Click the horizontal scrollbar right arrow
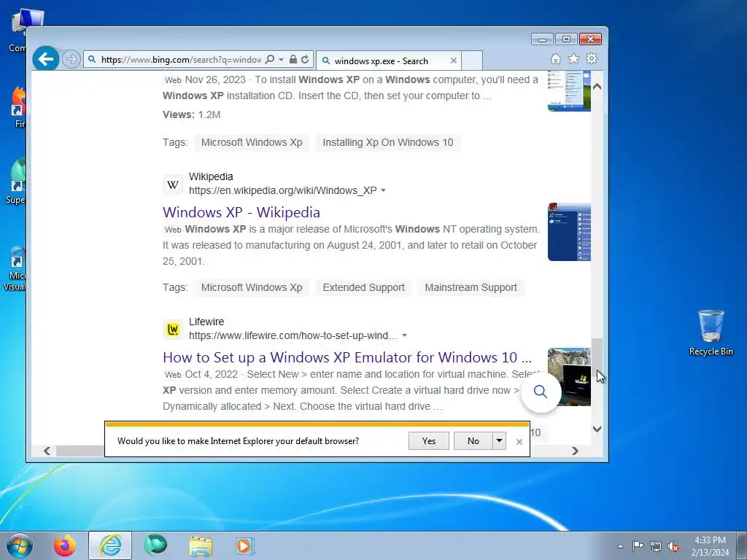Screen dimensions: 747x560 [575, 451]
